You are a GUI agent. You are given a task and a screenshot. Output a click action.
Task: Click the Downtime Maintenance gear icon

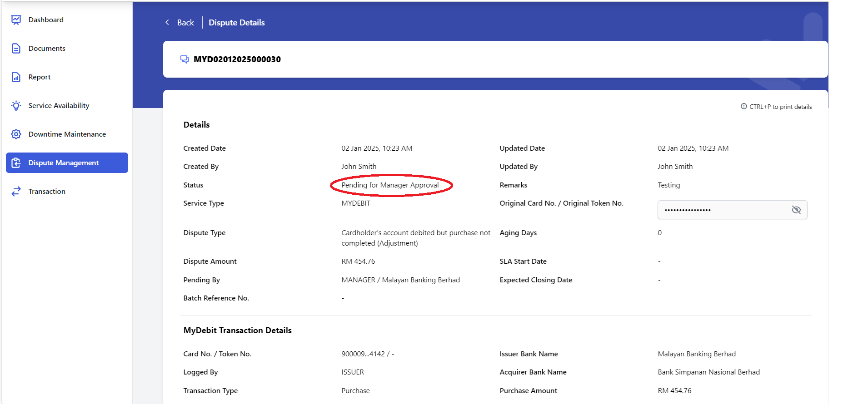point(16,134)
